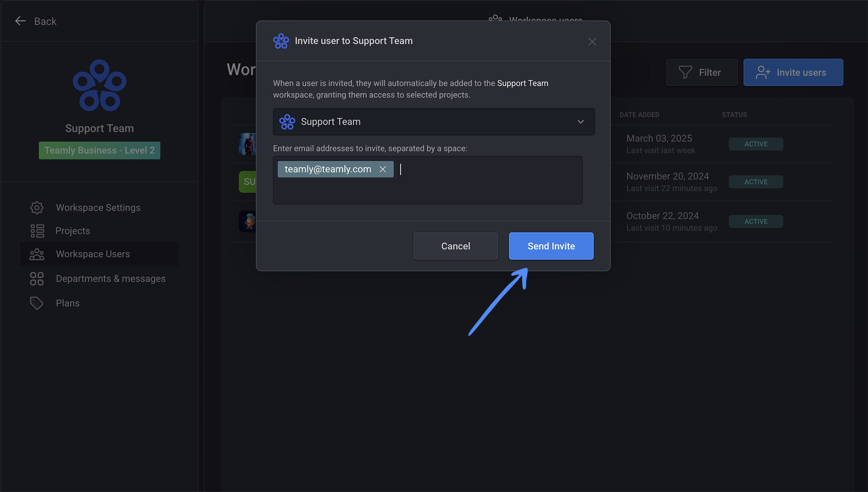Click the Invite users button
This screenshot has height=492, width=868.
point(793,72)
